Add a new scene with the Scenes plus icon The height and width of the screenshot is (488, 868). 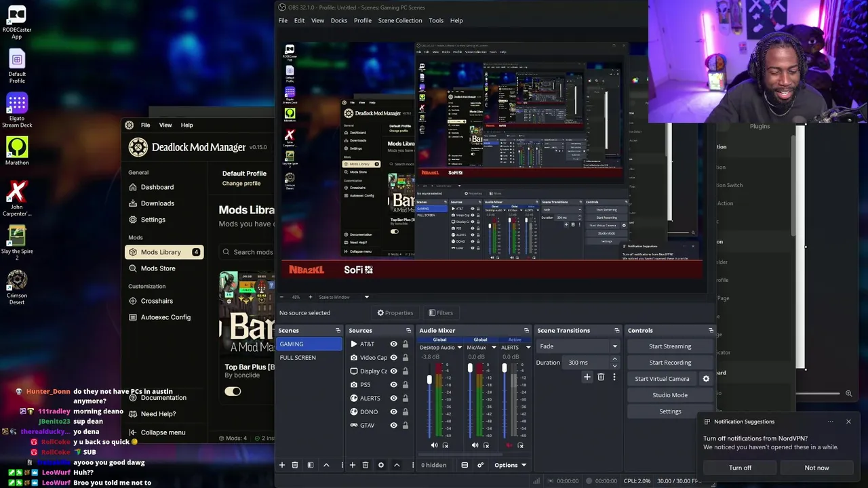[282, 465]
